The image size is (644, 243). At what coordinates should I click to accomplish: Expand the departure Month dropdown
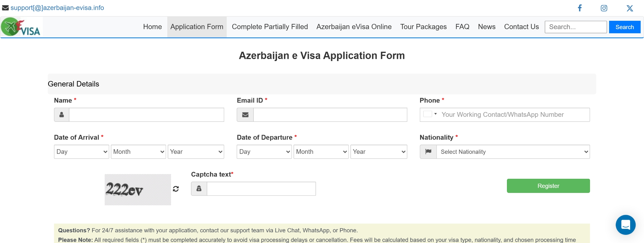321,152
